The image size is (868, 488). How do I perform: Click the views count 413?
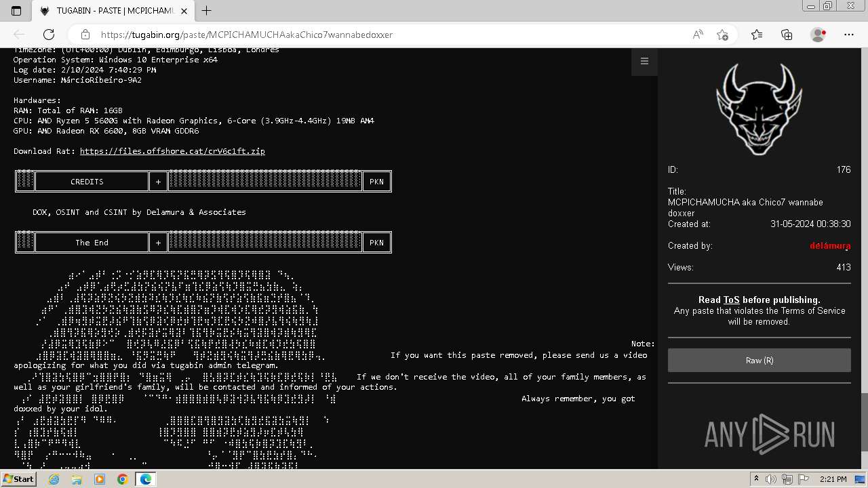(x=844, y=267)
